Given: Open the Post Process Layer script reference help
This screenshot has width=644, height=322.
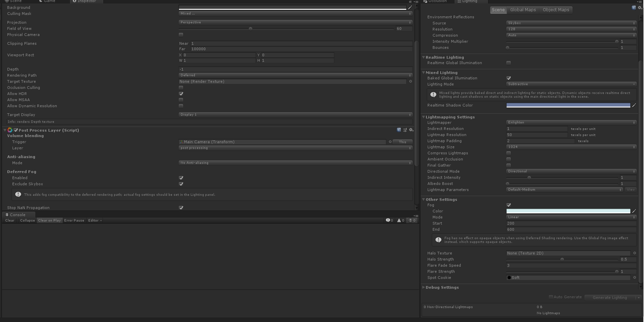Looking at the screenshot, I should pyautogui.click(x=399, y=130).
